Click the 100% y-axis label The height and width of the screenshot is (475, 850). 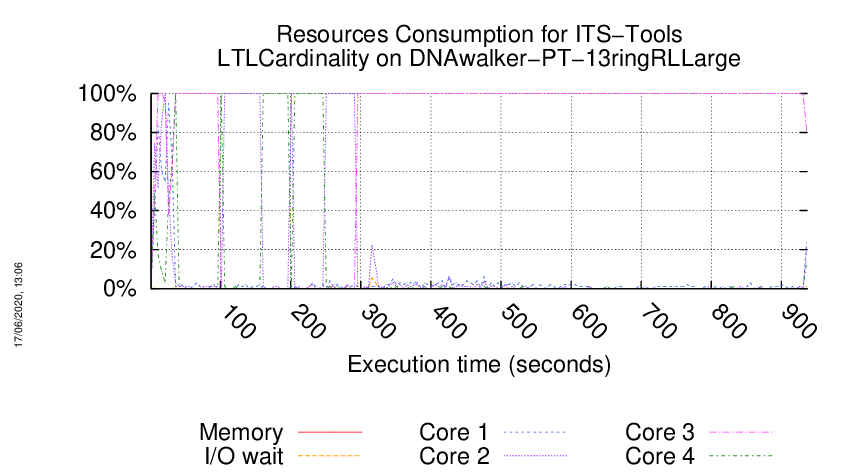(x=107, y=94)
